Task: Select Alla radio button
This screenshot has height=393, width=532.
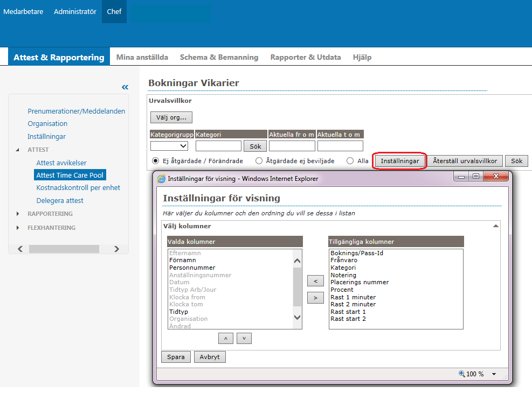Action: (350, 160)
